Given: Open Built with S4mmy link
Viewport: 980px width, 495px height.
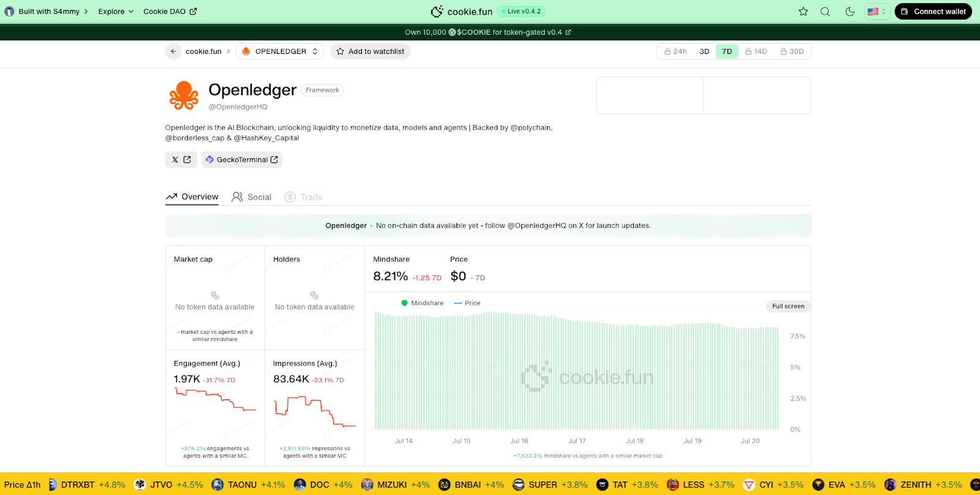Looking at the screenshot, I should tap(47, 12).
